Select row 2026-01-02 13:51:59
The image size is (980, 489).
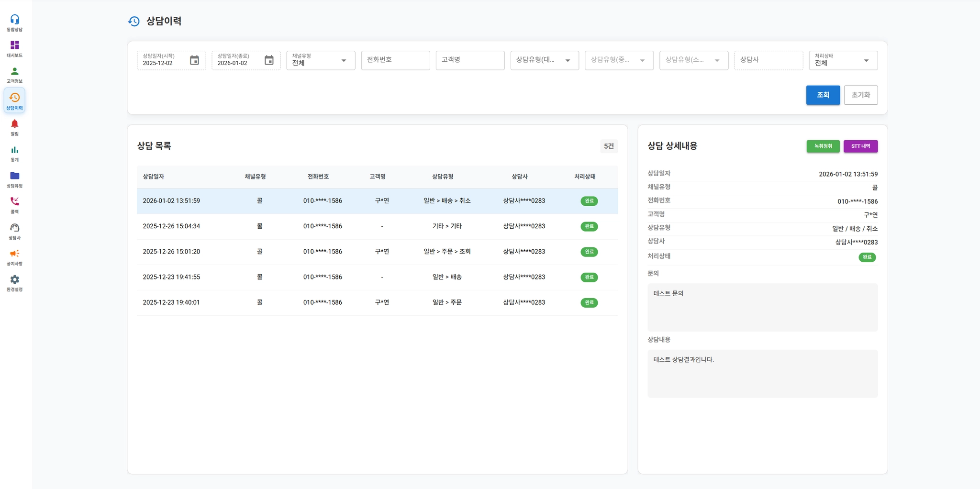377,201
